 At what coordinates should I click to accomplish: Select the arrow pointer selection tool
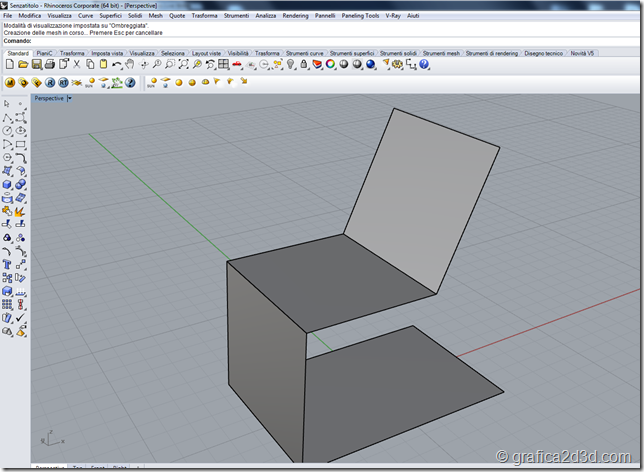tap(7, 103)
